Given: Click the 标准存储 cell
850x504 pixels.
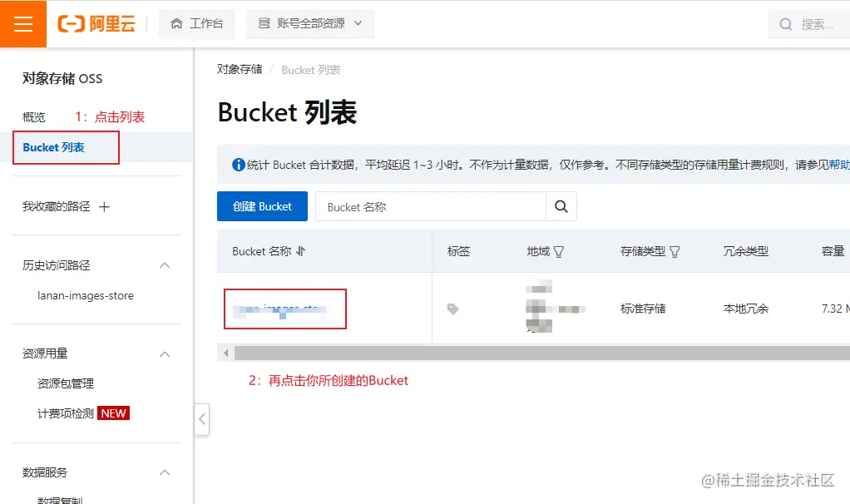Looking at the screenshot, I should (x=643, y=309).
